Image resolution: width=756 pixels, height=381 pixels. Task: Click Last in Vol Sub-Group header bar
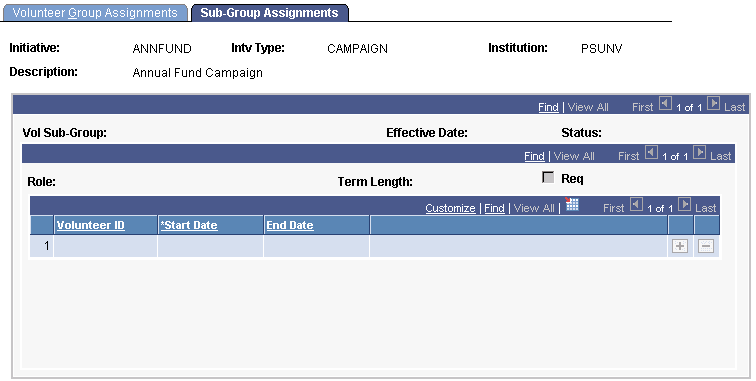coord(734,107)
